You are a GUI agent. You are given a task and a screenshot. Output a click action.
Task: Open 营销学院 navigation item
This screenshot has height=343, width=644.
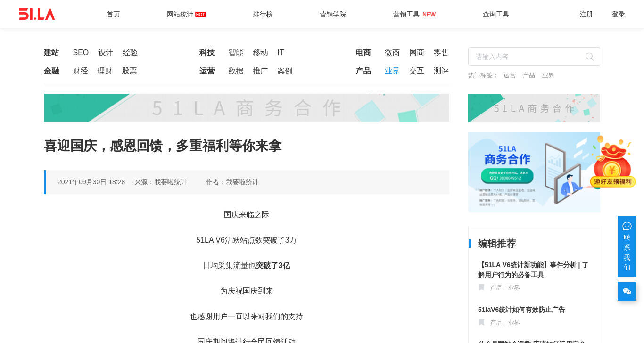[333, 14]
